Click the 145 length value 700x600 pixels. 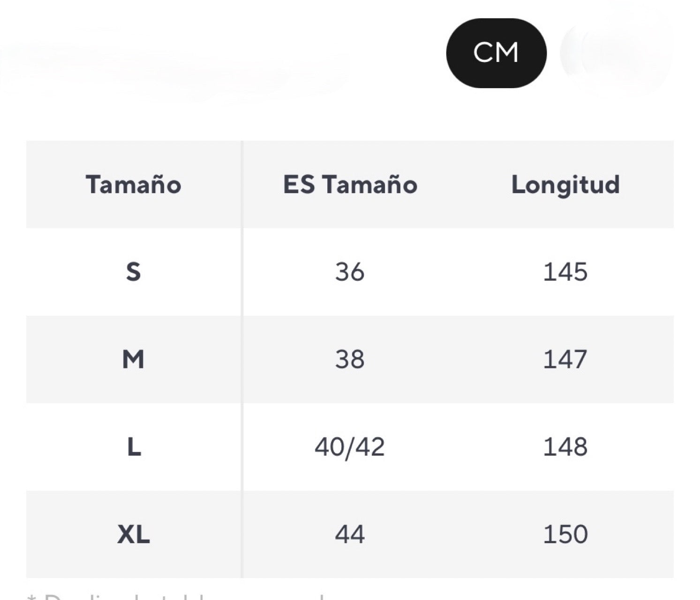point(565,272)
